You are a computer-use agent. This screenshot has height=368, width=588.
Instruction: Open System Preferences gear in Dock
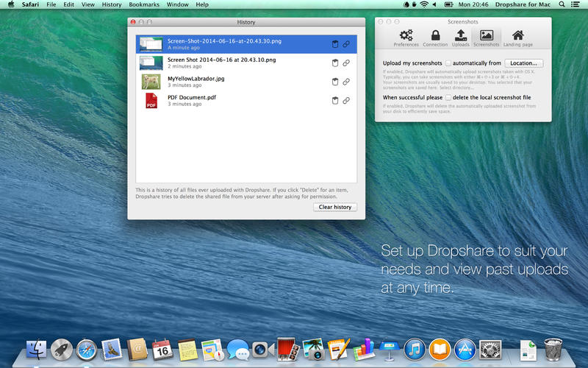click(x=490, y=350)
